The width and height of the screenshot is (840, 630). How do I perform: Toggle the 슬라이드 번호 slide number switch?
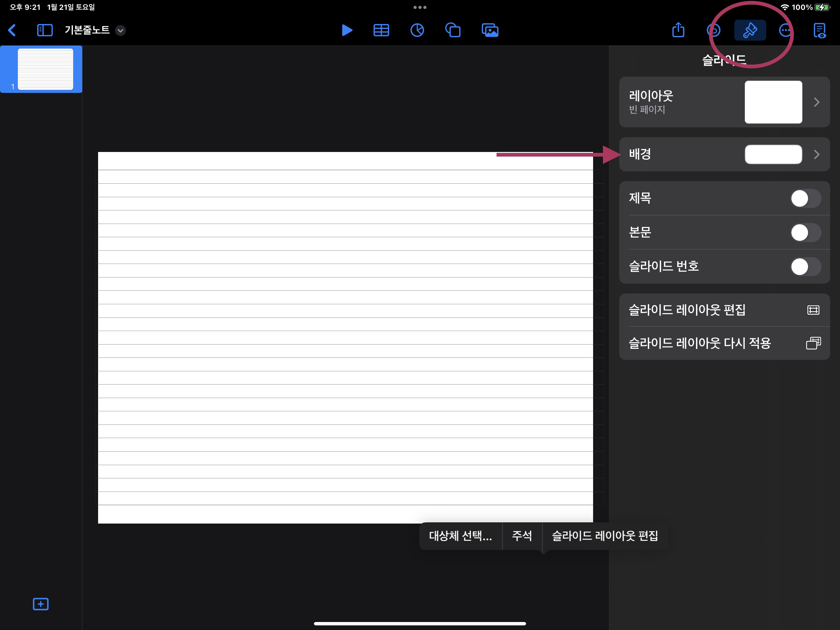pos(806,267)
